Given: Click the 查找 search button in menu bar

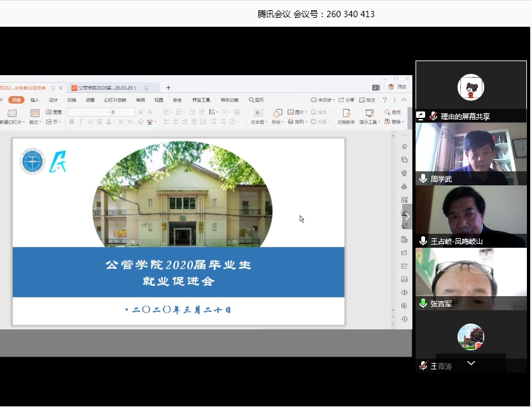Looking at the screenshot, I should [256, 100].
